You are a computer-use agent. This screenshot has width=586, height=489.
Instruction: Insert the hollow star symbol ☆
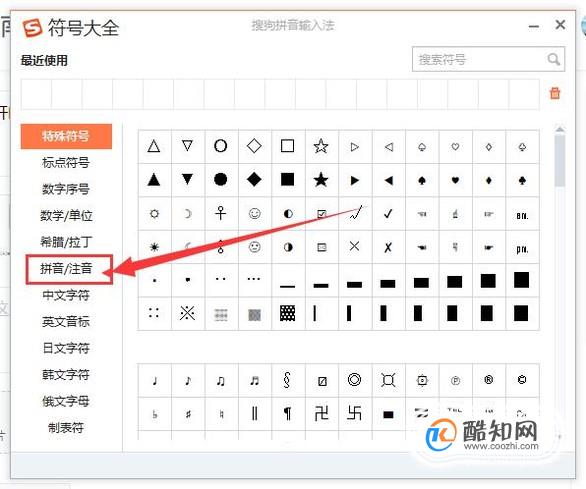click(321, 146)
